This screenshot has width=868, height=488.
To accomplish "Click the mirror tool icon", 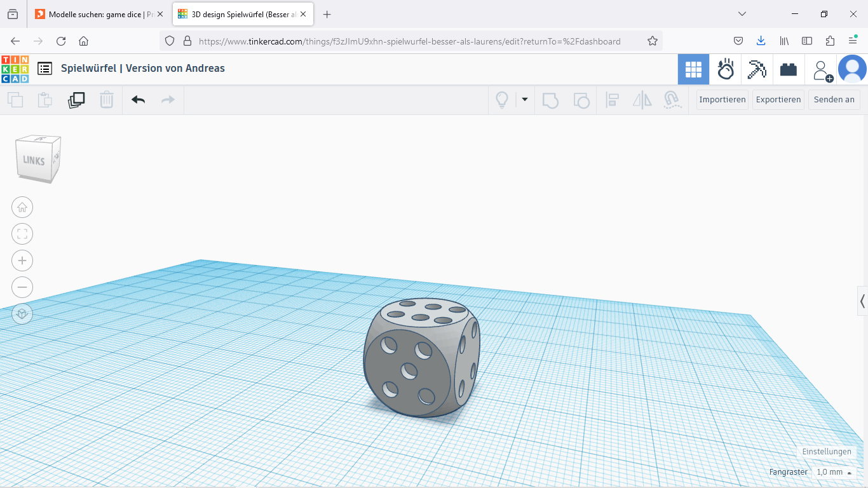I will click(x=642, y=100).
